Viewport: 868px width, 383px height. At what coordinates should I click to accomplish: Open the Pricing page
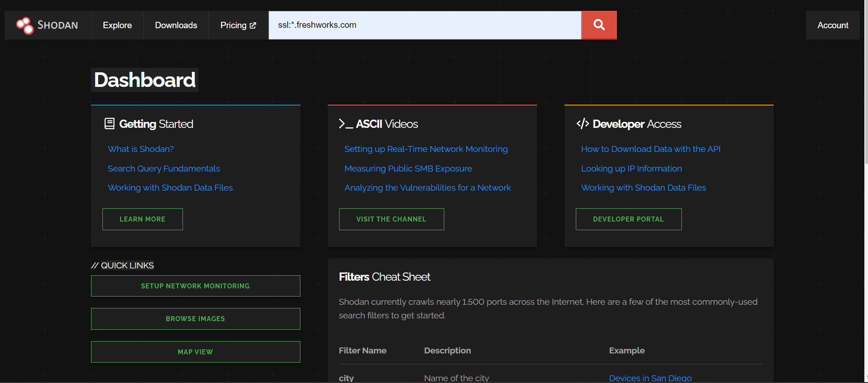click(x=238, y=25)
